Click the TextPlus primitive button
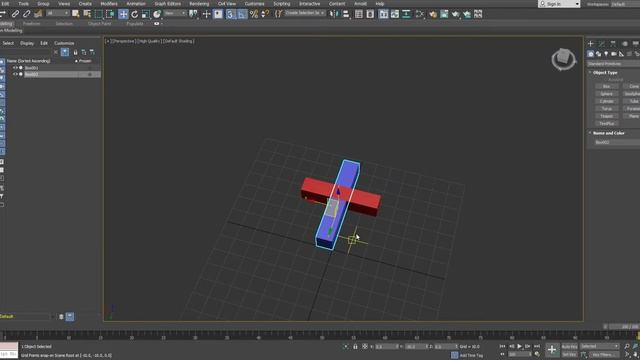The width and height of the screenshot is (640, 360). pyautogui.click(x=607, y=123)
